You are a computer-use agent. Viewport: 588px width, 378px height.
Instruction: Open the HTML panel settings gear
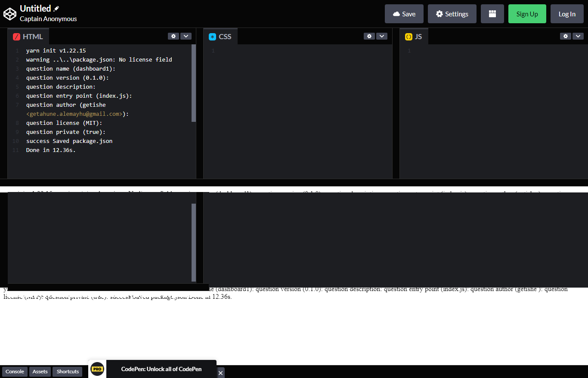point(173,36)
